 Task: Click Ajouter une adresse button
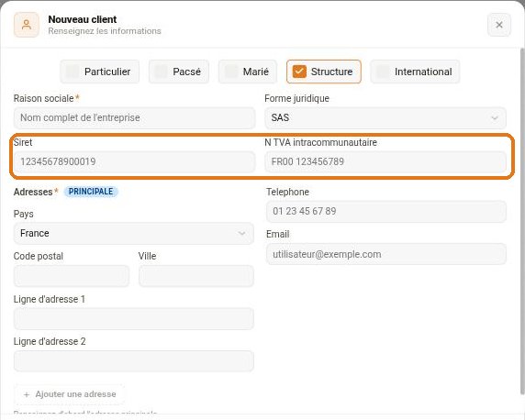click(x=70, y=394)
